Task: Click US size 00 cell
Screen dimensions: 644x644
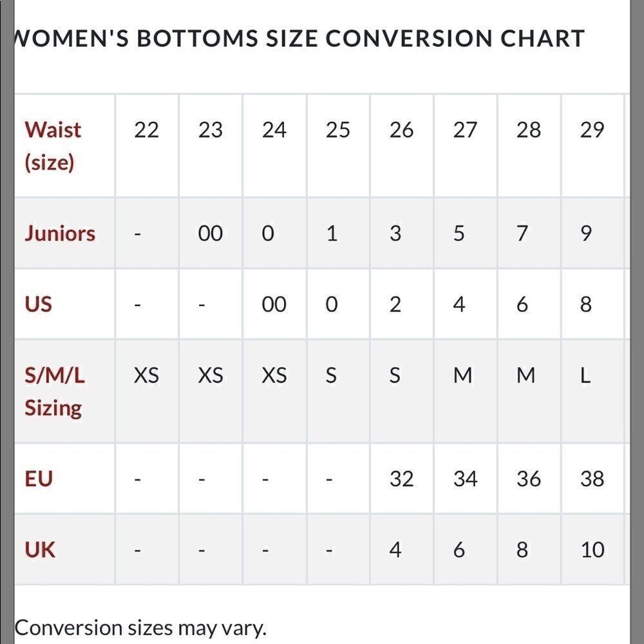Action: click(274, 305)
